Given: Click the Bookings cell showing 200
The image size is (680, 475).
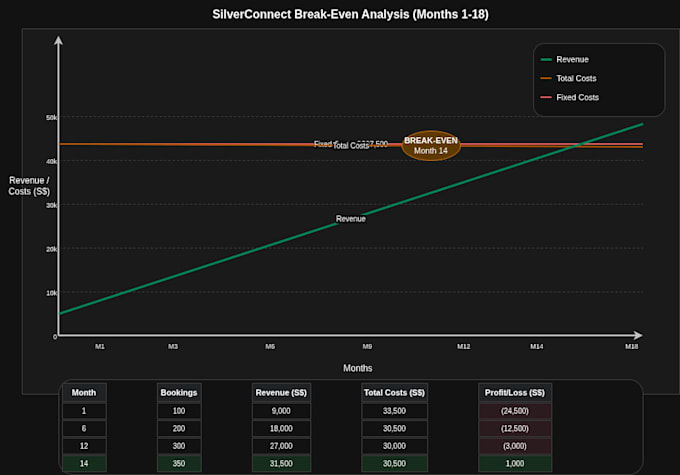Looking at the screenshot, I should pos(179,429).
